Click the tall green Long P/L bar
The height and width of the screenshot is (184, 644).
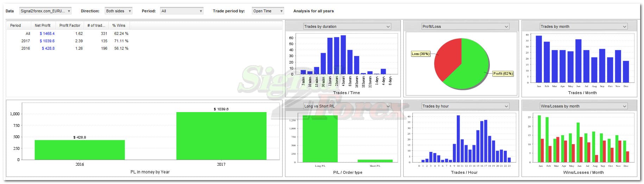point(320,139)
